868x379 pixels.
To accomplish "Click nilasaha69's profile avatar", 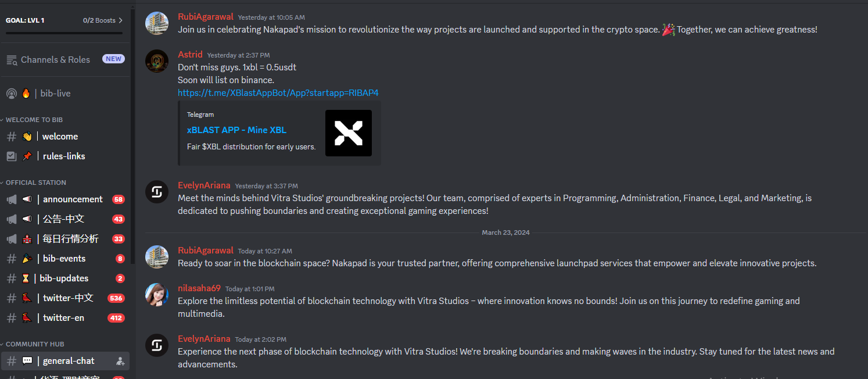I will click(157, 295).
